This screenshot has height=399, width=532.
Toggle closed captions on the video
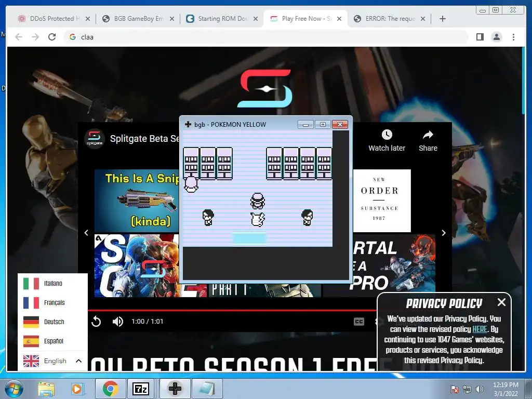point(359,321)
